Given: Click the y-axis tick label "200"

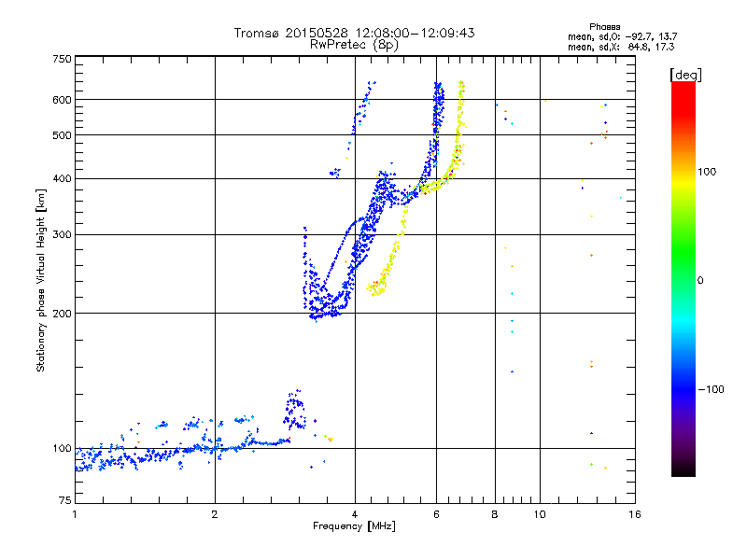Looking at the screenshot, I should (63, 314).
